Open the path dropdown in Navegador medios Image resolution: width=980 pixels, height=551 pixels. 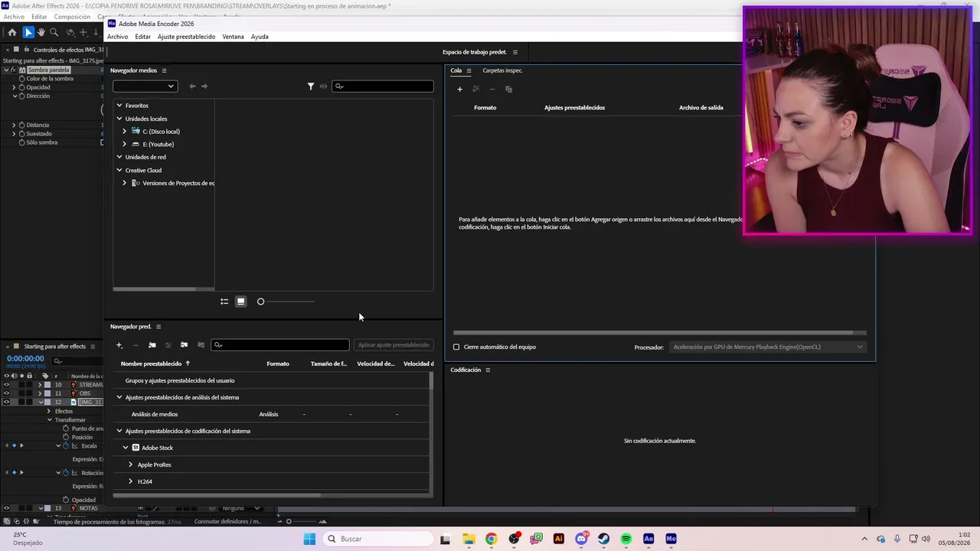pyautogui.click(x=145, y=86)
